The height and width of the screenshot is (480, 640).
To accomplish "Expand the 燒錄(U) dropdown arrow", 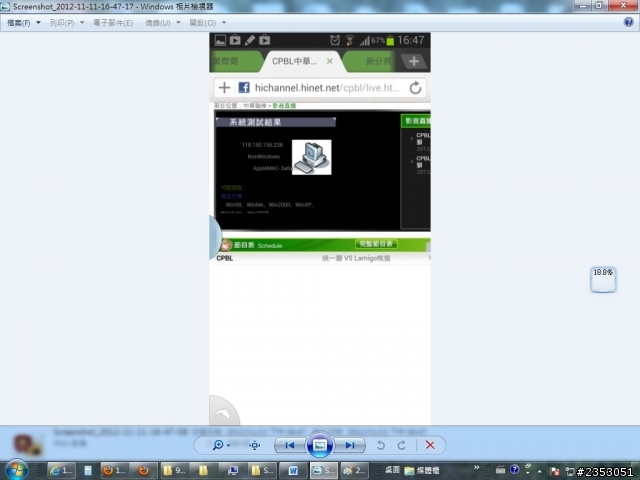I will [178, 22].
